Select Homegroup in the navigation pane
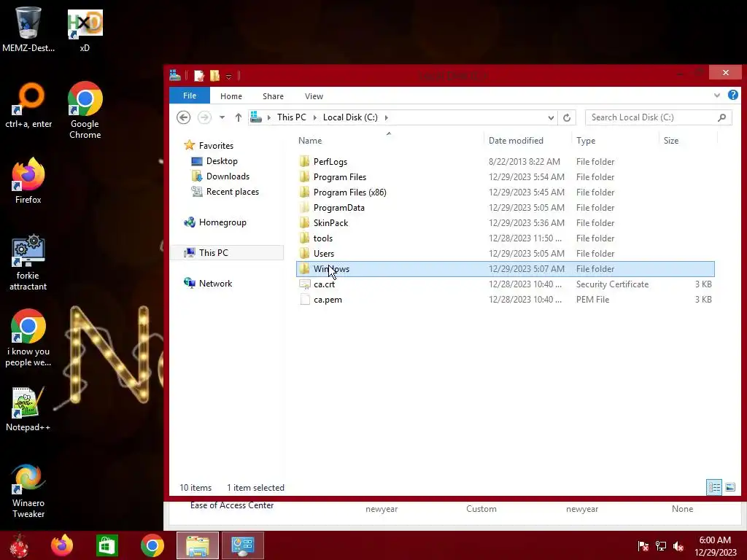The width and height of the screenshot is (747, 560). click(222, 222)
